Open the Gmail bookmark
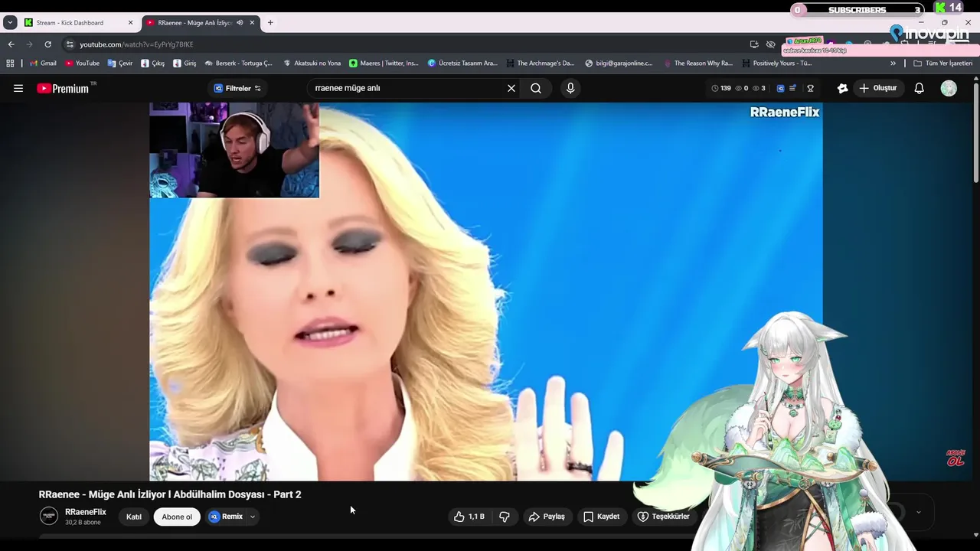980x551 pixels. pos(43,64)
